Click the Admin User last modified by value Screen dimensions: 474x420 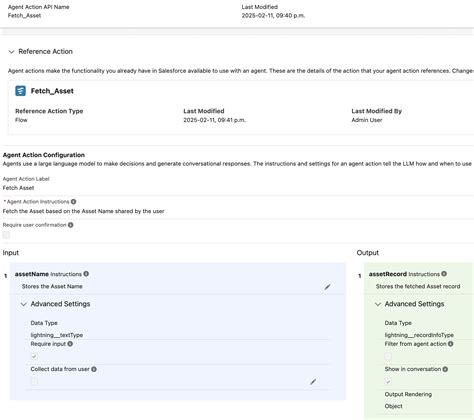pos(367,120)
